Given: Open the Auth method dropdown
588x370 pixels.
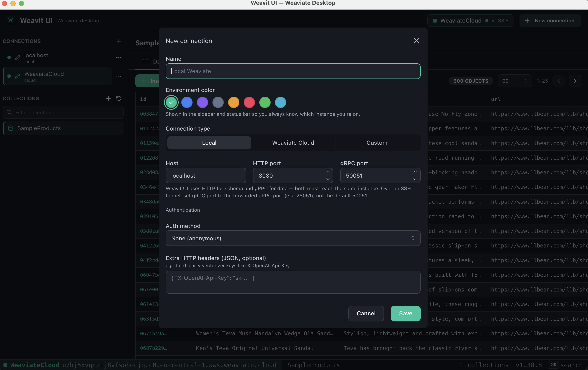Looking at the screenshot, I should click(x=293, y=238).
